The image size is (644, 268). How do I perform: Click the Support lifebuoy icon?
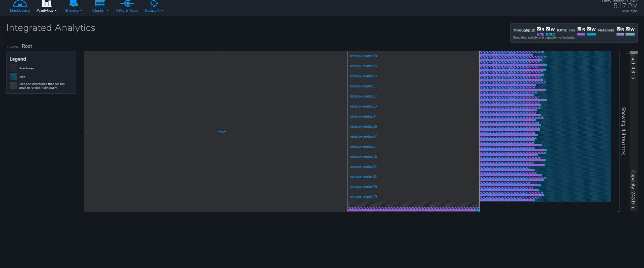click(154, 3)
